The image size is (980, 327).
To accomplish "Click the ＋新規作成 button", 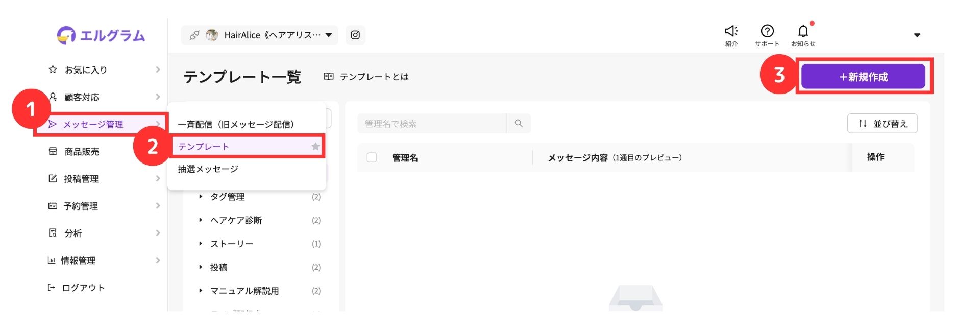I will [863, 77].
